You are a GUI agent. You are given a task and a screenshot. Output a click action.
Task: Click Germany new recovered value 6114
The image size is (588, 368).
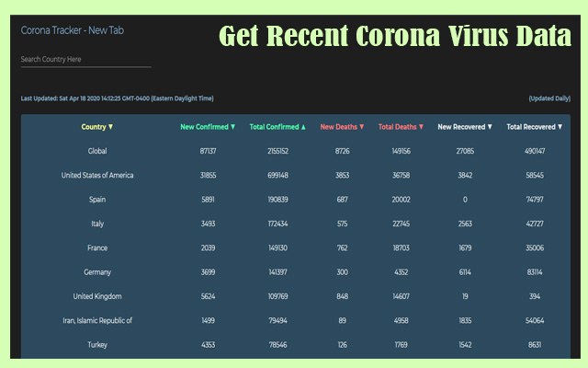[x=465, y=272]
